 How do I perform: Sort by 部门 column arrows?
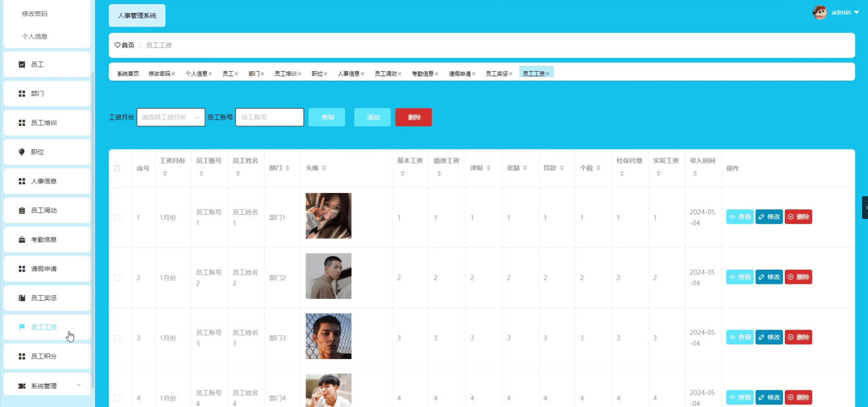287,168
